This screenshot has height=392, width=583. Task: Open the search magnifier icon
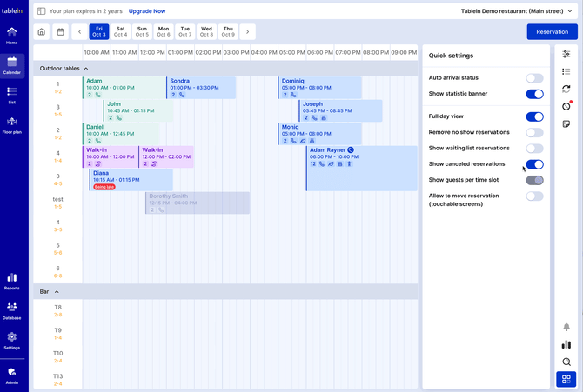[x=566, y=362]
